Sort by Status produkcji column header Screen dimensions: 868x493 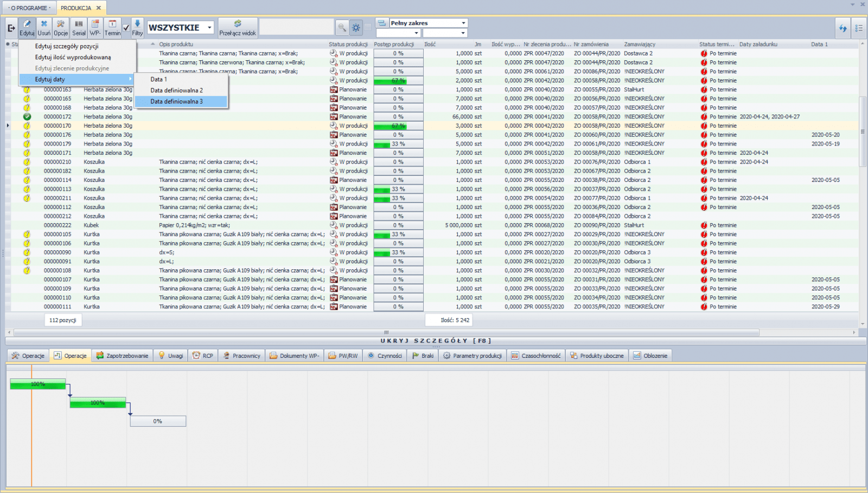tap(348, 45)
